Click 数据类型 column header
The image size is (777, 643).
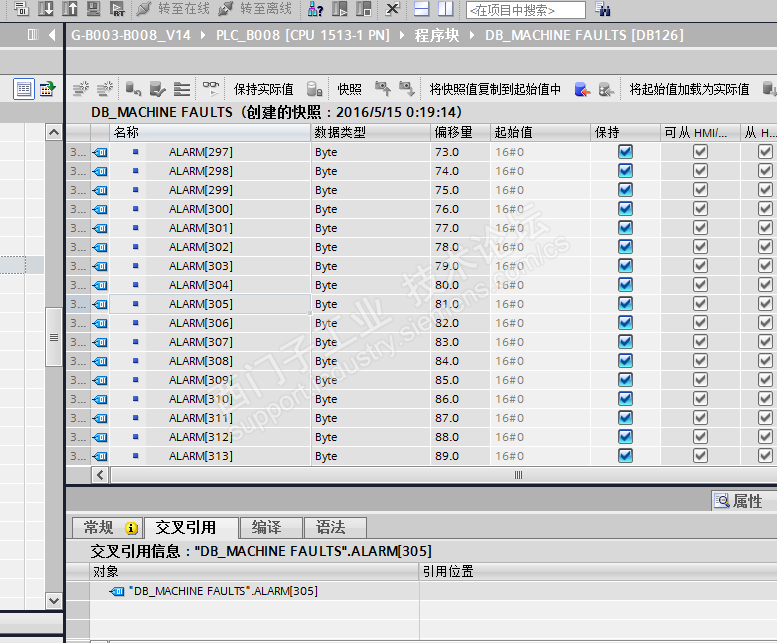pyautogui.click(x=371, y=132)
